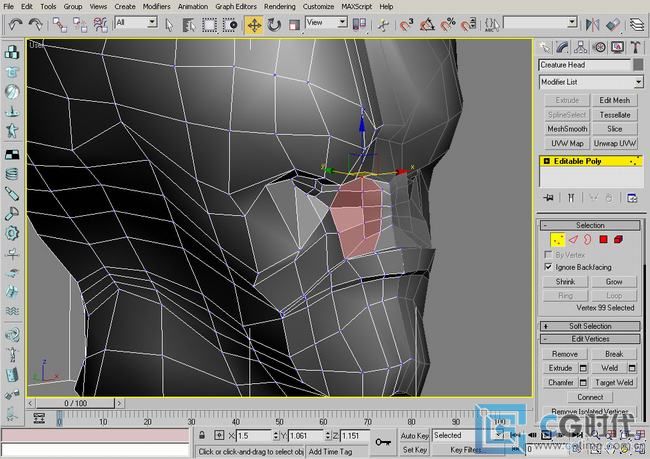
Task: Toggle the Percent Snap icon
Action: click(x=448, y=25)
